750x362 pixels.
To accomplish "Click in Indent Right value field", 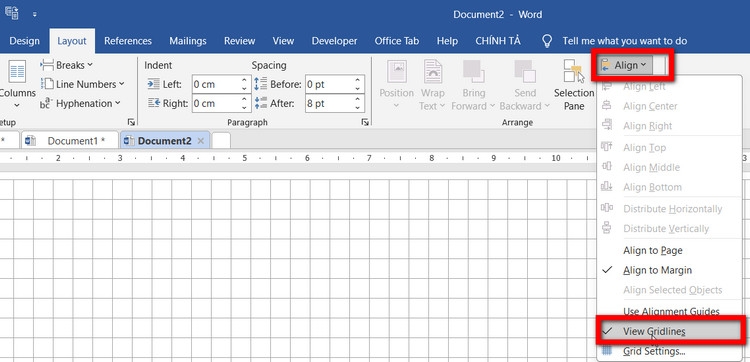I will tap(216, 103).
